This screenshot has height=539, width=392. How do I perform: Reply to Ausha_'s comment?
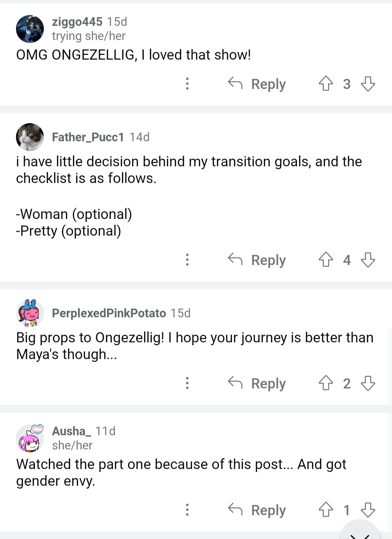pyautogui.click(x=257, y=510)
